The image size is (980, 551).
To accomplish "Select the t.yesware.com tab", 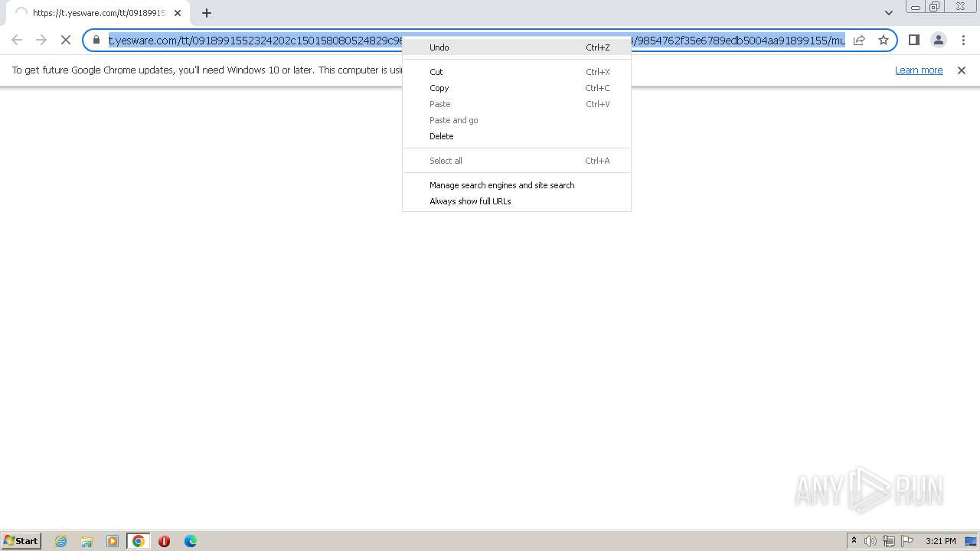I will tap(98, 13).
